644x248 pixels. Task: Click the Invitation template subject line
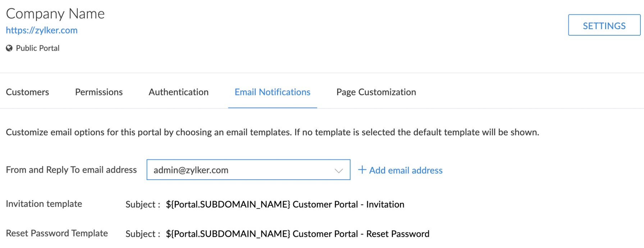(285, 204)
